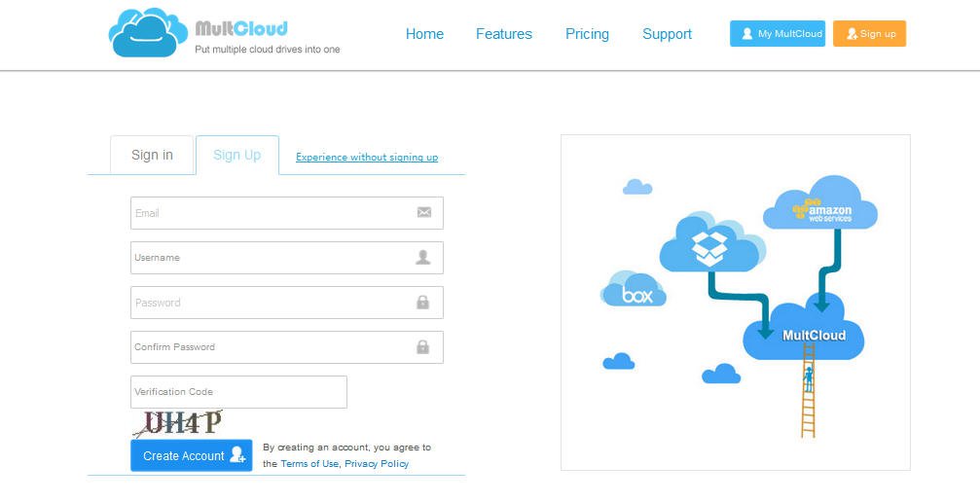Click 'Put multiple cloud drives into one' tagline
Screen dimensions: 980x502
[268, 50]
